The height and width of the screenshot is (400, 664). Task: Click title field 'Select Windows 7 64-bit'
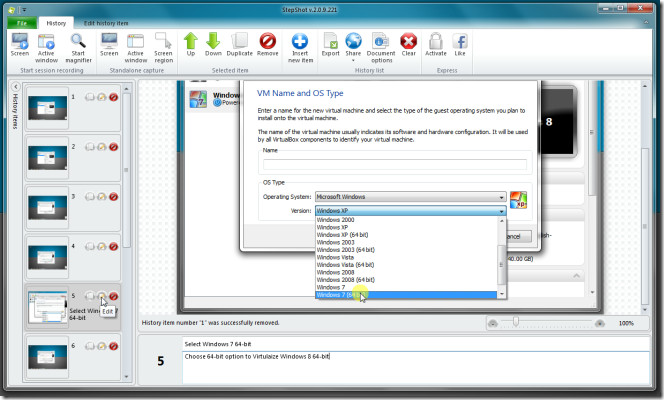pos(416,344)
